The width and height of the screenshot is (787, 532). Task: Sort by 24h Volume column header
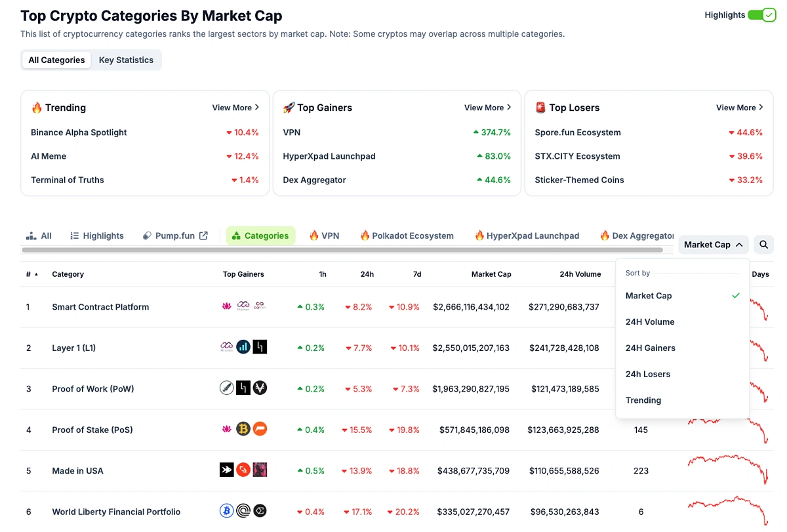click(x=580, y=274)
